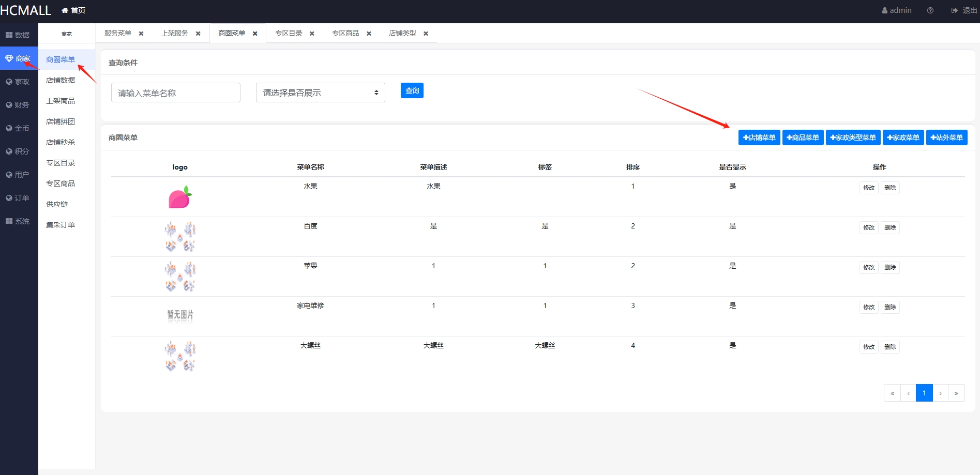This screenshot has width=980, height=475.
Task: Open the 财务 sidebar section
Action: 19,105
